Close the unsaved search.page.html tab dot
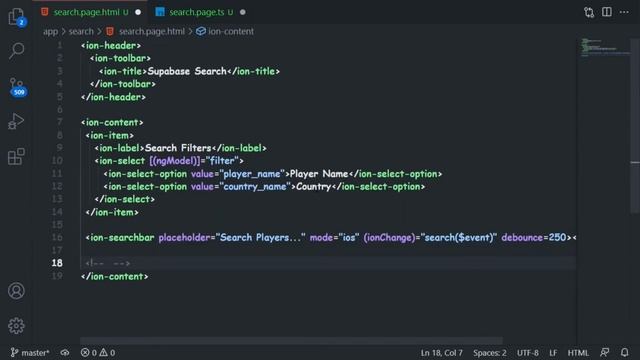640x360 pixels. coord(138,12)
